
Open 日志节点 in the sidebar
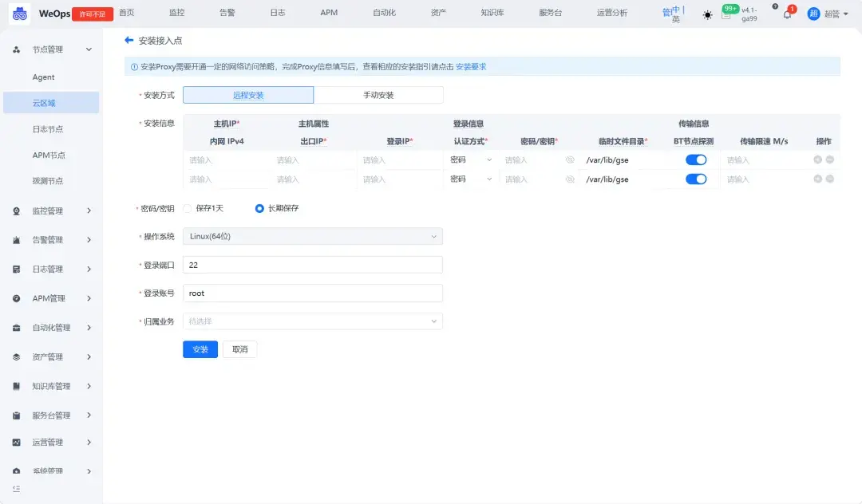point(48,129)
